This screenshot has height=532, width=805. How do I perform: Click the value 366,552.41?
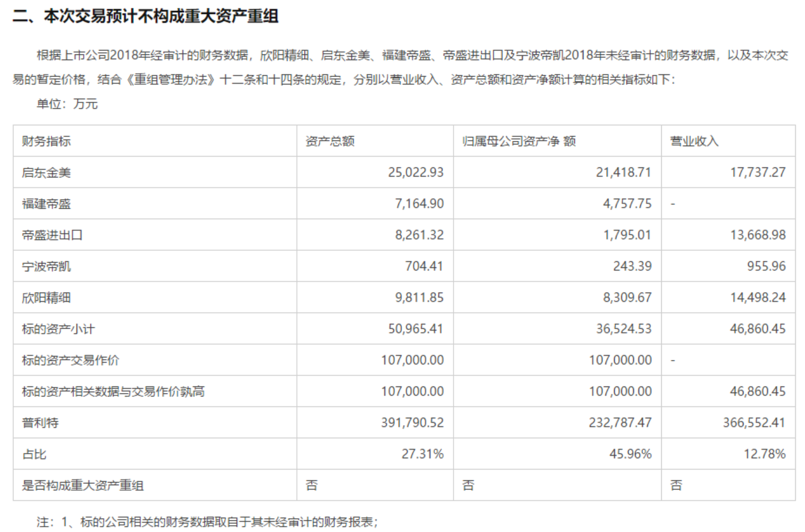(x=754, y=422)
